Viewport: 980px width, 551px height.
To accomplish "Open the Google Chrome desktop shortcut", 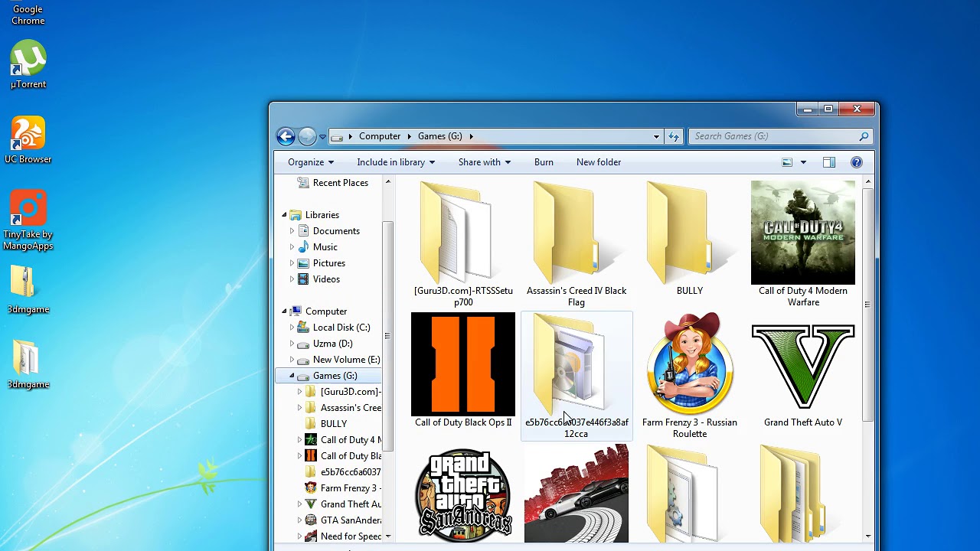I will point(28,14).
